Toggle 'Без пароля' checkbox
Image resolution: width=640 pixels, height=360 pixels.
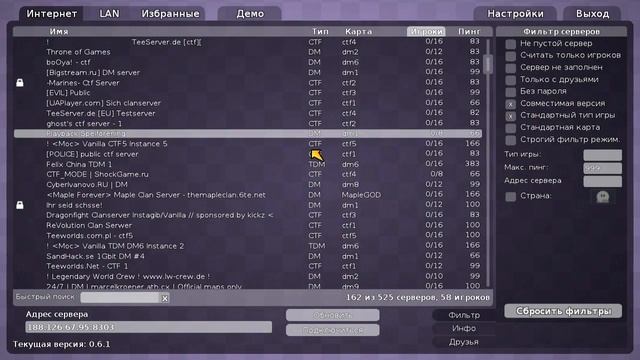click(x=510, y=92)
